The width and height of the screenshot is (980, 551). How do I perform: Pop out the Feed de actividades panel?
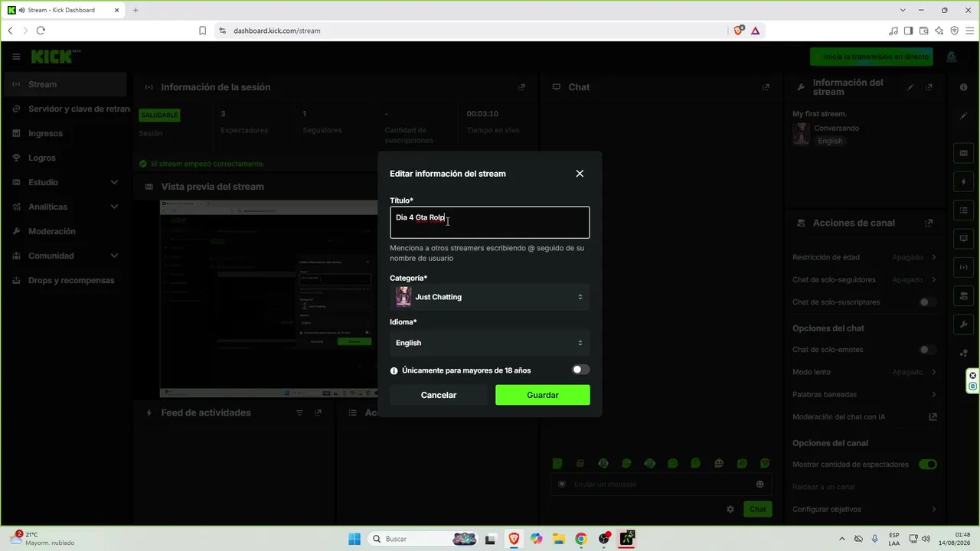pos(318,412)
